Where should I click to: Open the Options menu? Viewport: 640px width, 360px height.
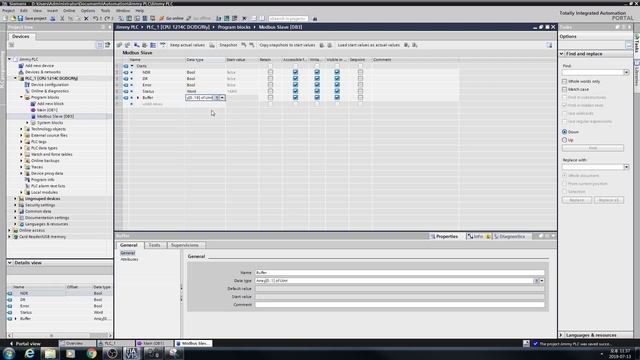click(x=88, y=11)
